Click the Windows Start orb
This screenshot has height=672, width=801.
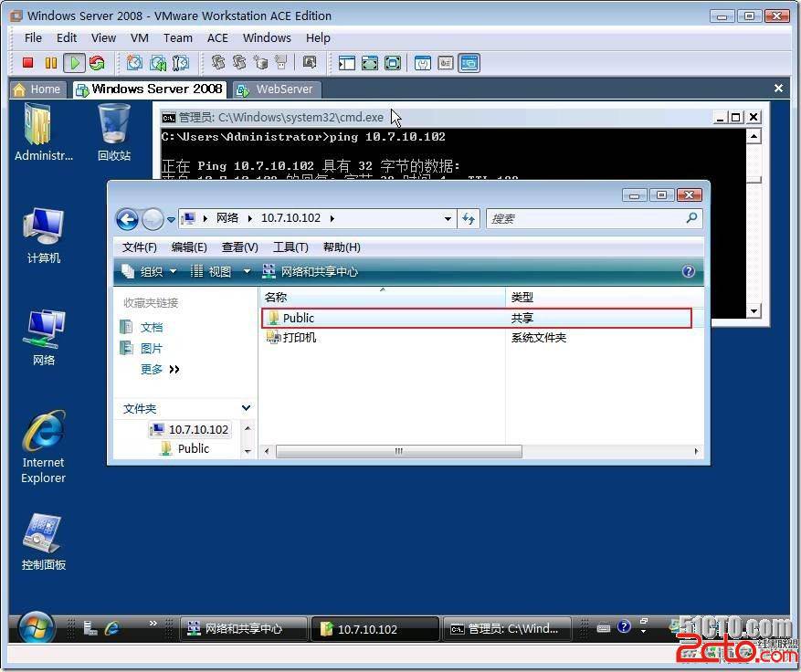(36, 627)
